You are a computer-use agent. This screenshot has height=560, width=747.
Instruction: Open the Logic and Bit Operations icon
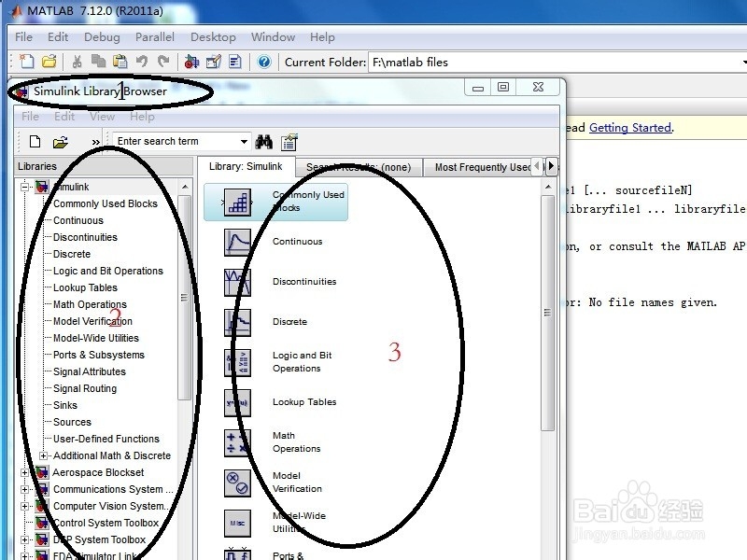[237, 362]
